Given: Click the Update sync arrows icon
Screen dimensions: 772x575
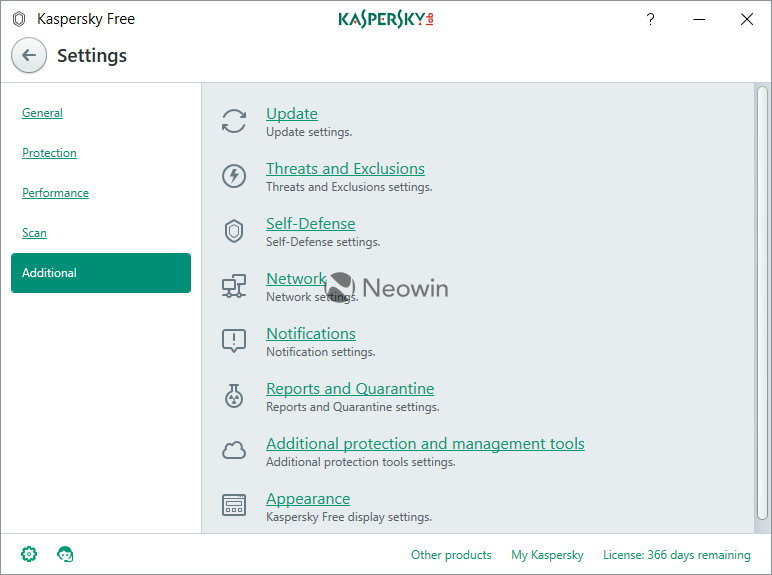Looking at the screenshot, I should coord(234,121).
